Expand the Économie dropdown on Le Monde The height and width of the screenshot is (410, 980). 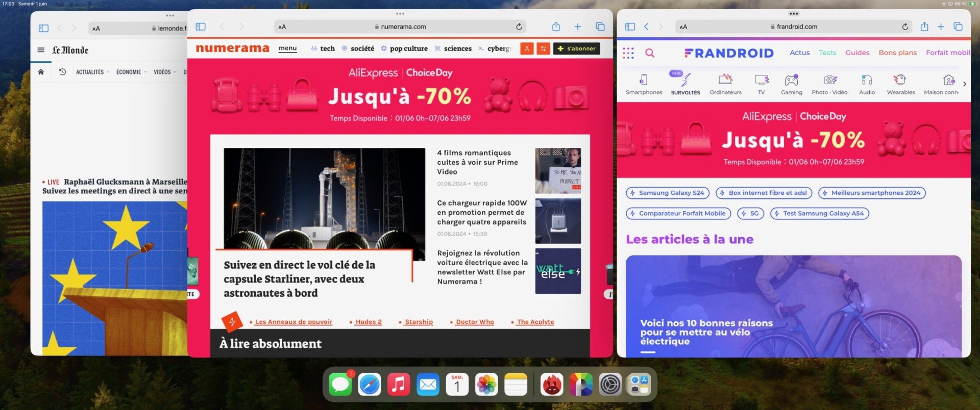point(131,72)
